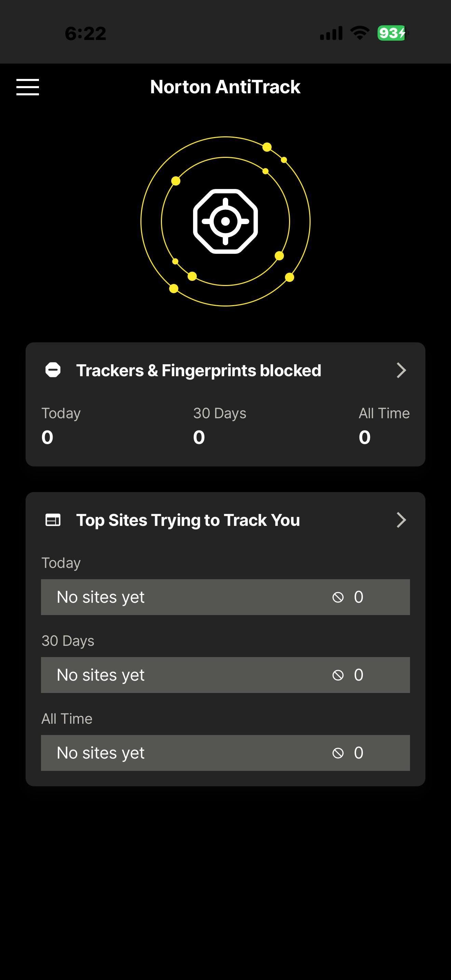Expand Trackers & Fingerprints blocked chevron
The width and height of the screenshot is (451, 980).
(x=401, y=370)
